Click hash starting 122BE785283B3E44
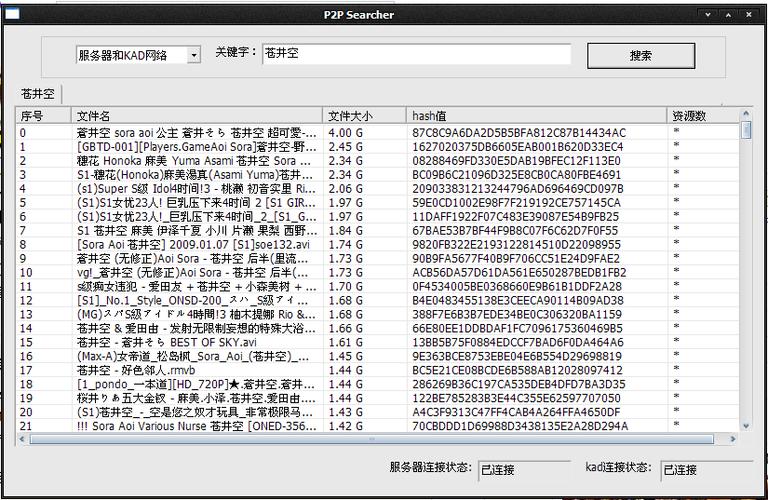 tap(516, 398)
